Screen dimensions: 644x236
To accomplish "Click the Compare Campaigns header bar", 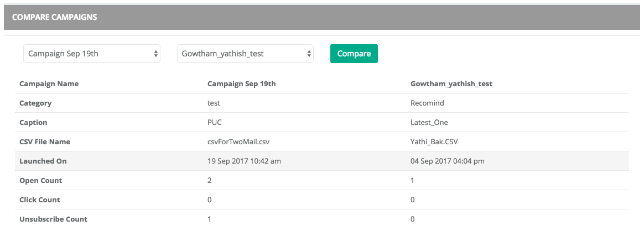I will [x=321, y=17].
